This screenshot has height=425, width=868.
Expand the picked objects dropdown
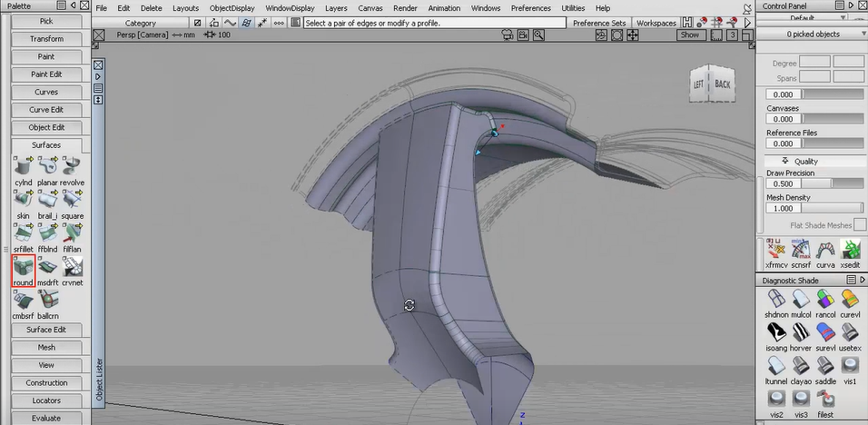point(812,35)
